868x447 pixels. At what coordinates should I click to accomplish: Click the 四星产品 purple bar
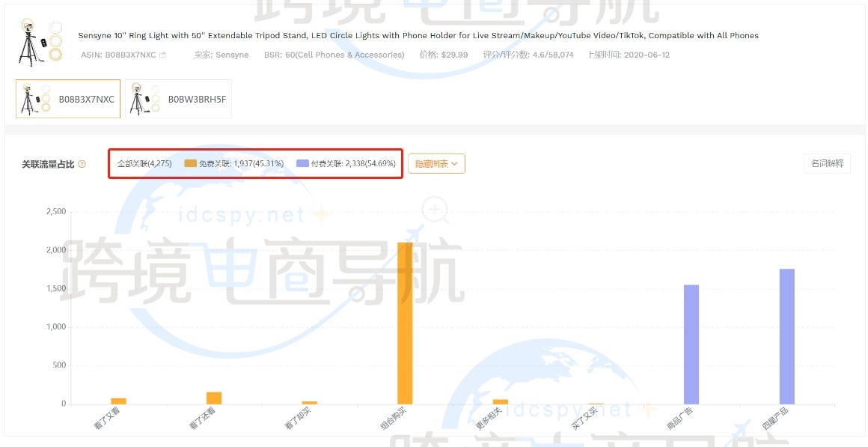[x=786, y=336]
